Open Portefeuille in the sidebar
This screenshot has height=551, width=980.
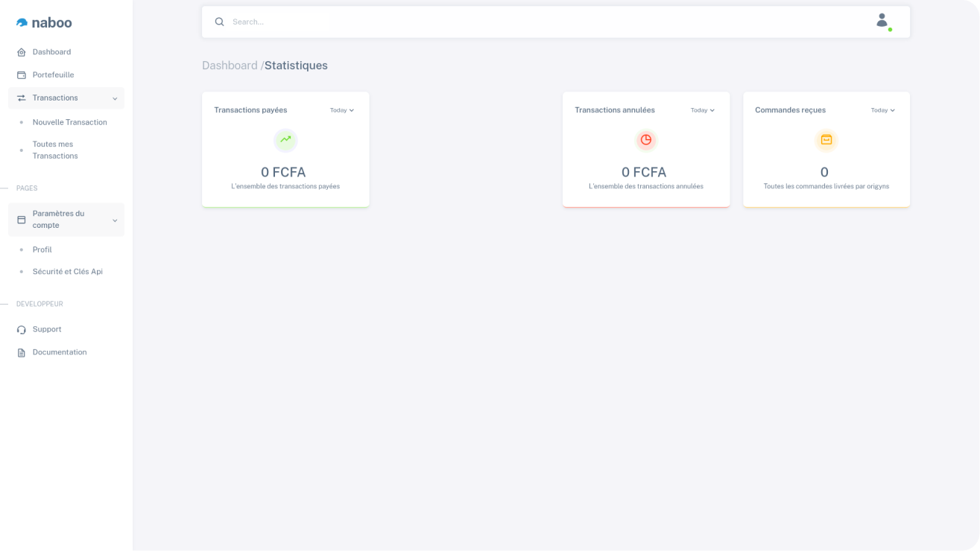click(66, 75)
